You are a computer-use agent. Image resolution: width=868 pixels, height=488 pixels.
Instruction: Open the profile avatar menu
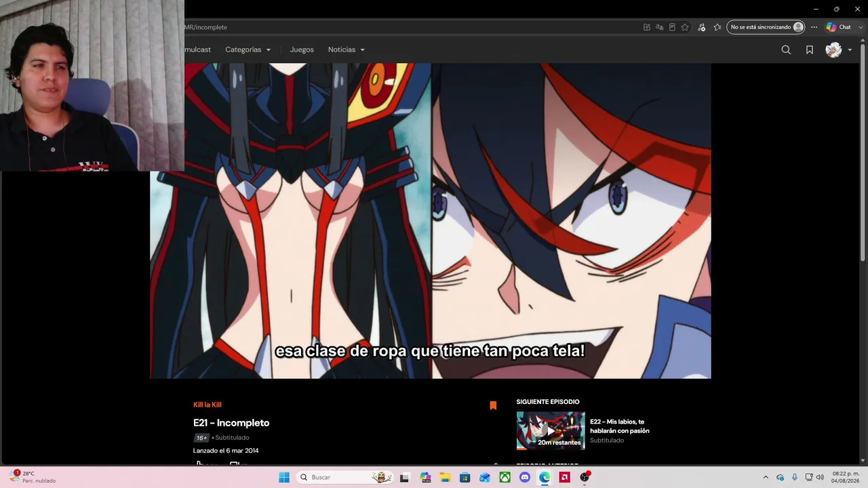tap(833, 49)
